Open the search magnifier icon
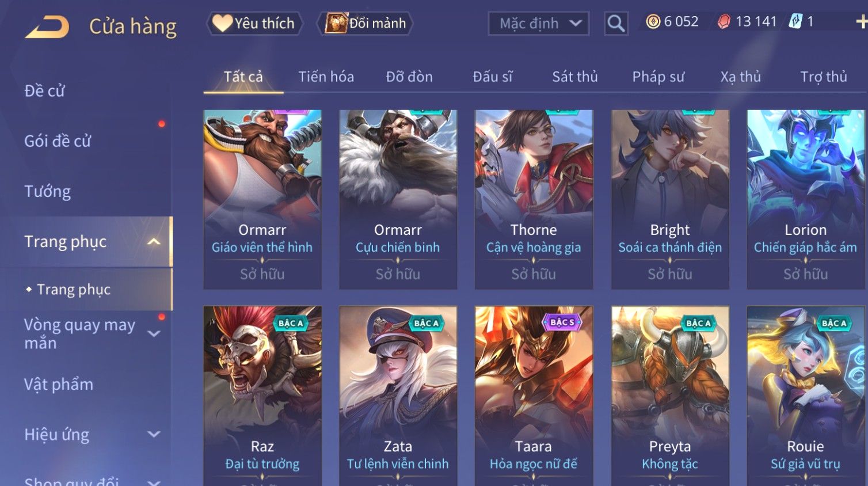Image resolution: width=868 pixels, height=486 pixels. pos(616,24)
